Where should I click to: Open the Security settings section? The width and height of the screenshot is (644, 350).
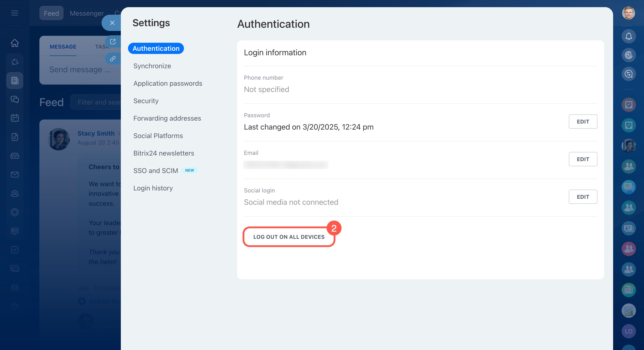pyautogui.click(x=146, y=101)
